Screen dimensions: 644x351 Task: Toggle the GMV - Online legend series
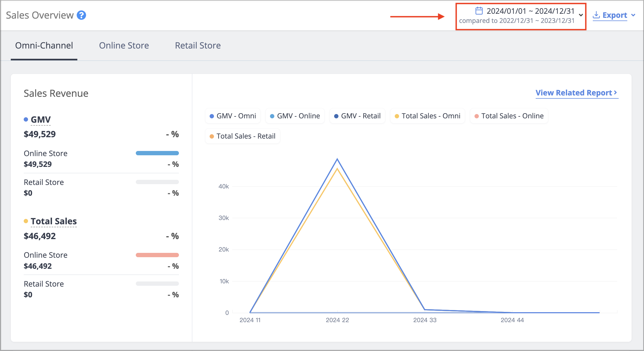click(x=295, y=116)
